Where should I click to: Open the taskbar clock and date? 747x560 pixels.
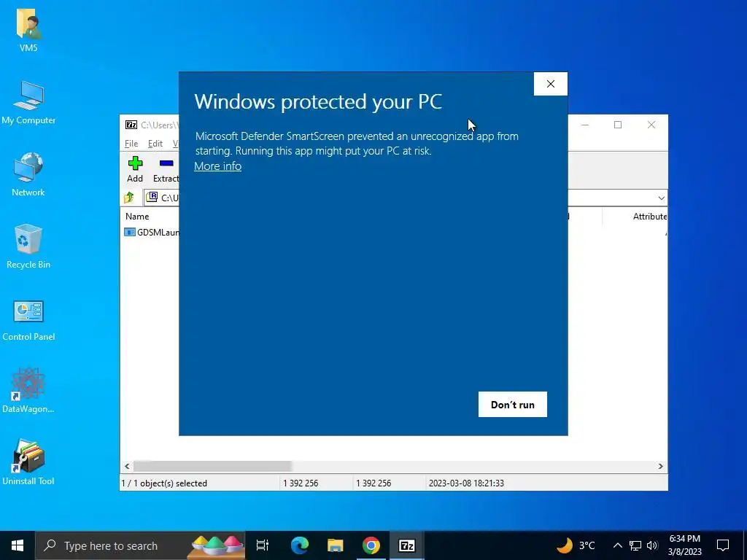tap(684, 545)
